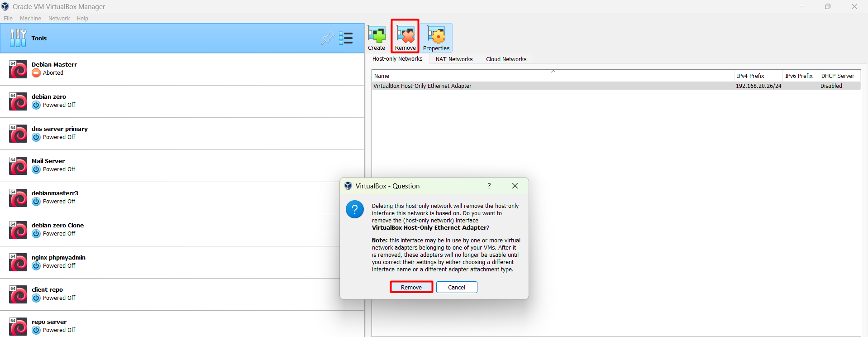Click the Tools label in the left panel
This screenshot has height=337, width=868.
tap(39, 39)
